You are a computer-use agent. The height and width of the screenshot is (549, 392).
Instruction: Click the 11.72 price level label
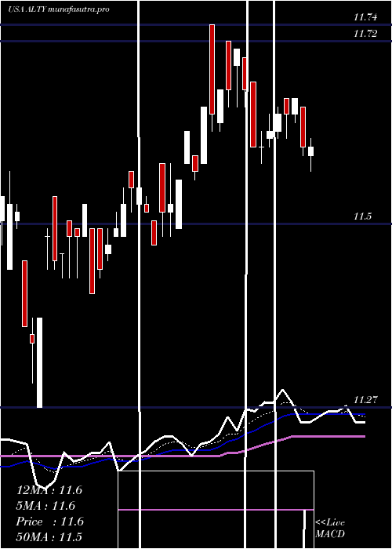365,34
